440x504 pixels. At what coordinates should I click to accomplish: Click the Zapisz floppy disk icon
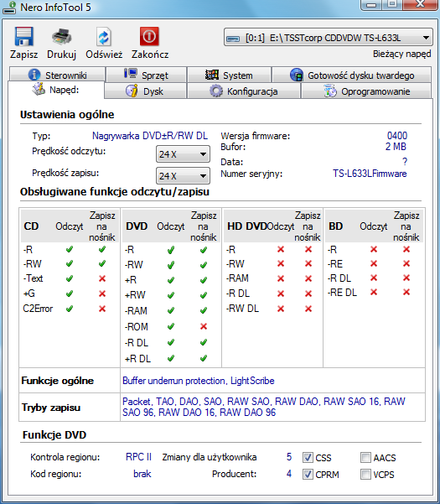point(23,36)
